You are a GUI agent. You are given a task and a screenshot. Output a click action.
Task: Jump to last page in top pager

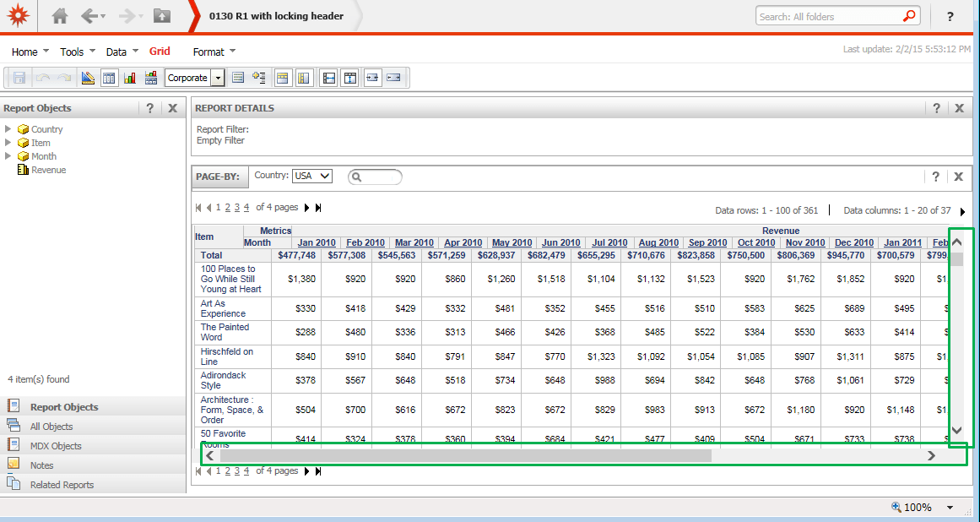[318, 208]
